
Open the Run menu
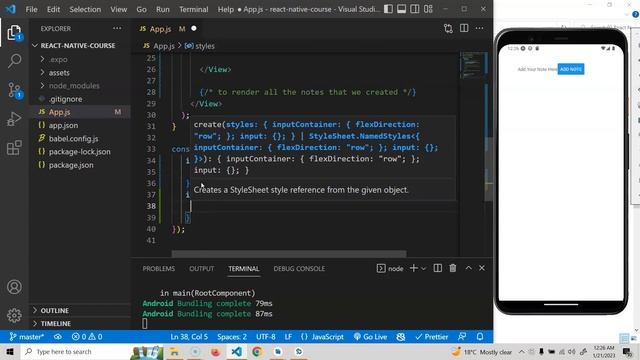click(x=163, y=9)
